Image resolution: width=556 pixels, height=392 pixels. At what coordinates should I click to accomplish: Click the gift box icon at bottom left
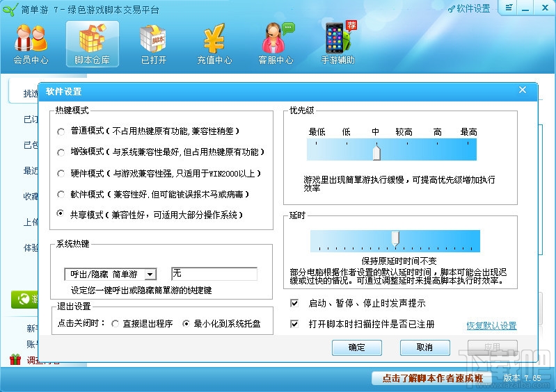[15, 359]
